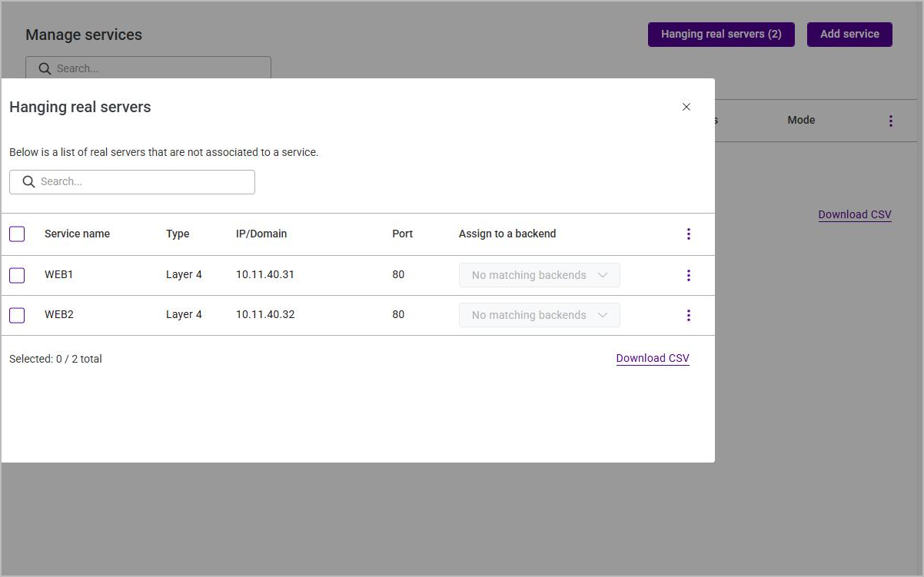Click the Port column header
This screenshot has height=577, width=924.
point(403,234)
